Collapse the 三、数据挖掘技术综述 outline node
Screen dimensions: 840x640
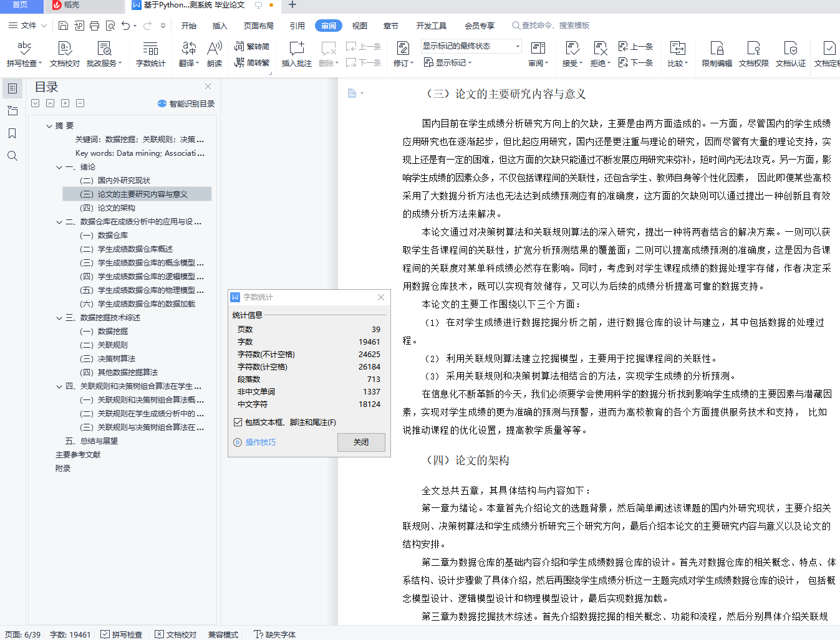[x=59, y=318]
